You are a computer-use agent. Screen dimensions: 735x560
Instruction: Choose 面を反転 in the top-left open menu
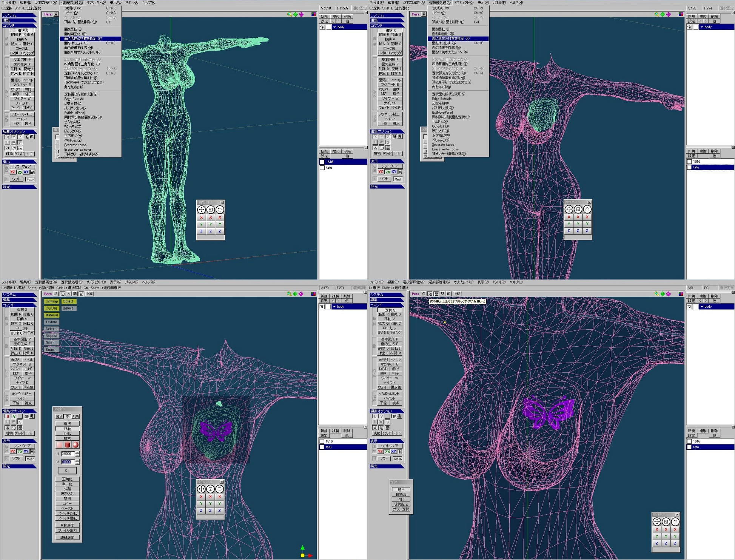click(72, 29)
